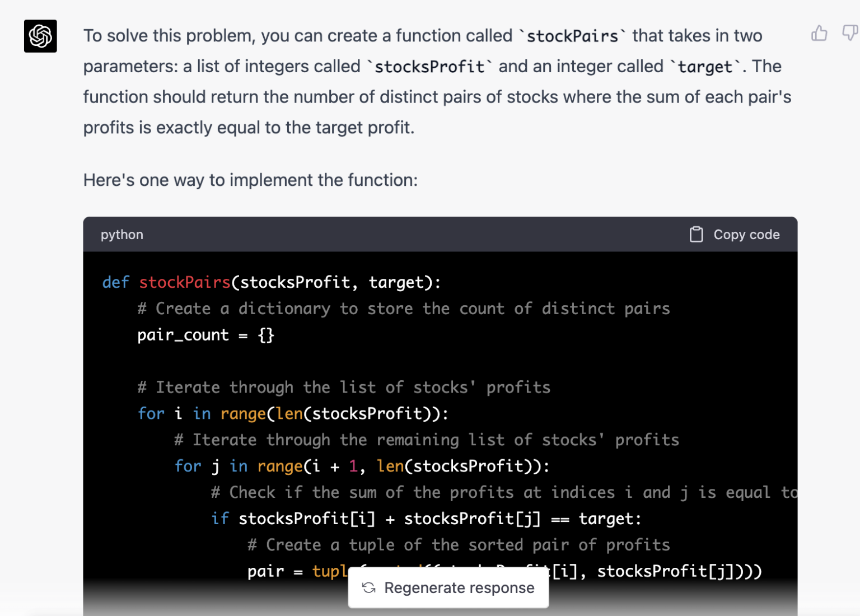
Task: Click the pair_count dictionary line
Action: (x=205, y=334)
